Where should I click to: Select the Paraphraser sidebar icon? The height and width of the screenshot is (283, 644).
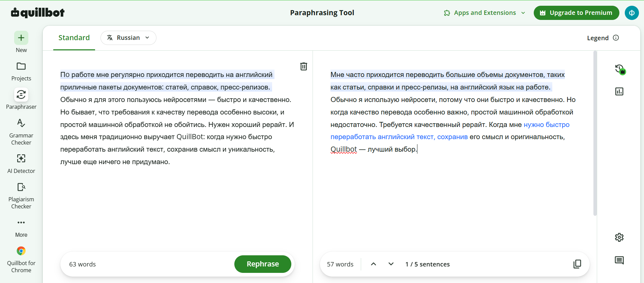(21, 95)
